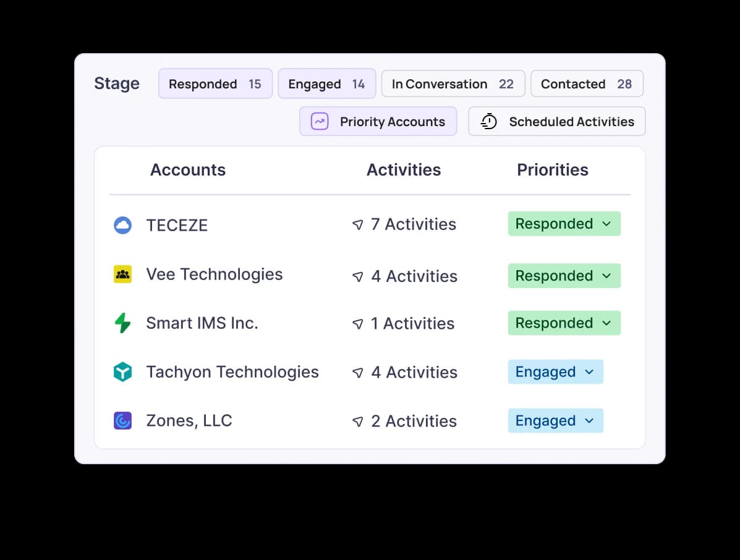The width and height of the screenshot is (740, 560).
Task: Click the Priority Accounts chart icon
Action: point(319,121)
